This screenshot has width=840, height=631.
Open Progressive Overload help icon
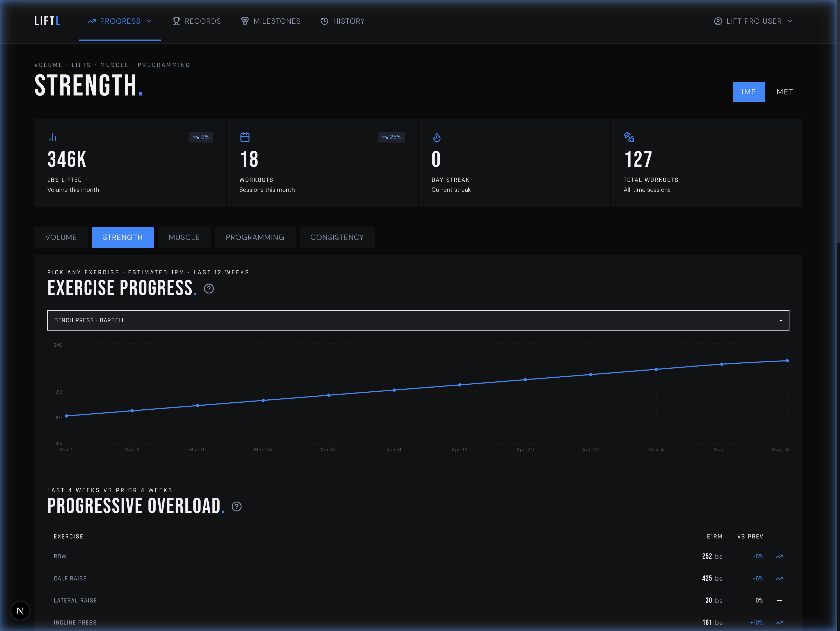237,506
